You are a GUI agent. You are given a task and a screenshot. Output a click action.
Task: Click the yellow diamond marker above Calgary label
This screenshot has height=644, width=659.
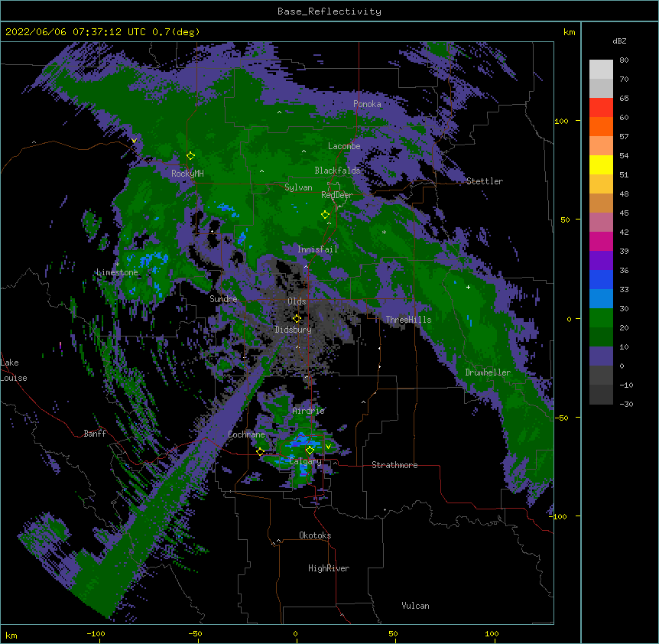tap(310, 450)
